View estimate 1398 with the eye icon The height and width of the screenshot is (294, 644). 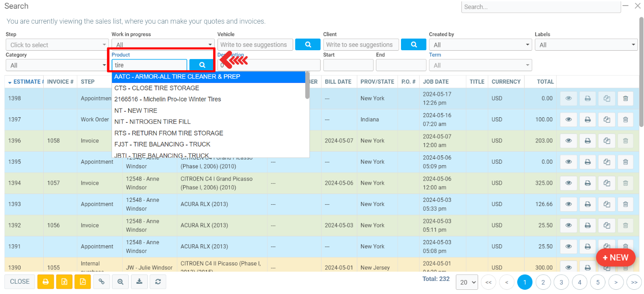568,99
